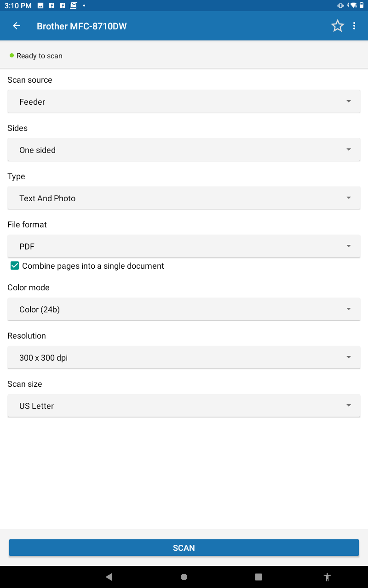Tap the back arrow icon
This screenshot has width=368, height=588.
click(17, 26)
